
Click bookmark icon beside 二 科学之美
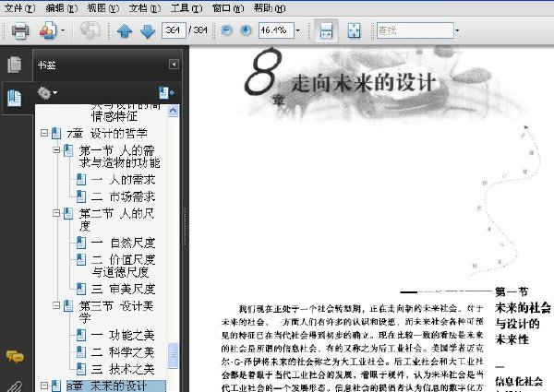(81, 351)
